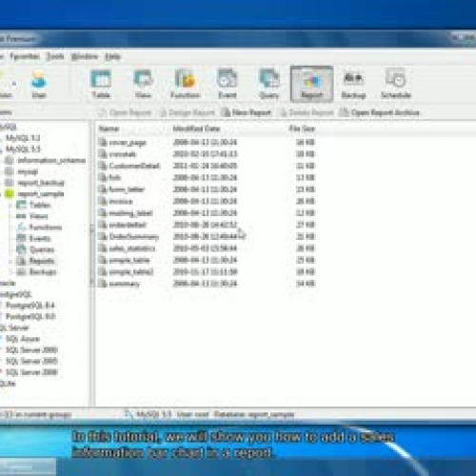Select the SQL Server 2008 connection
The width and height of the screenshot is (476, 476).
pos(31,372)
